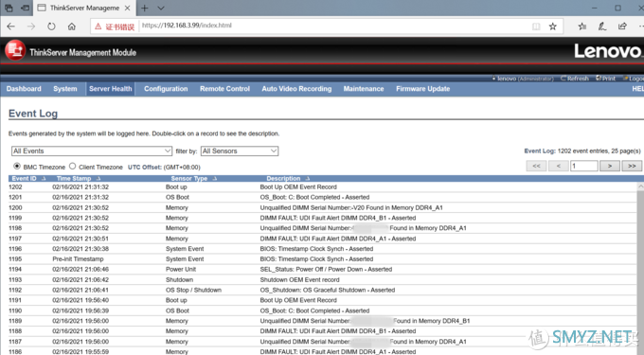Open the favorites hub icon
The height and width of the screenshot is (355, 644).
pos(582,27)
